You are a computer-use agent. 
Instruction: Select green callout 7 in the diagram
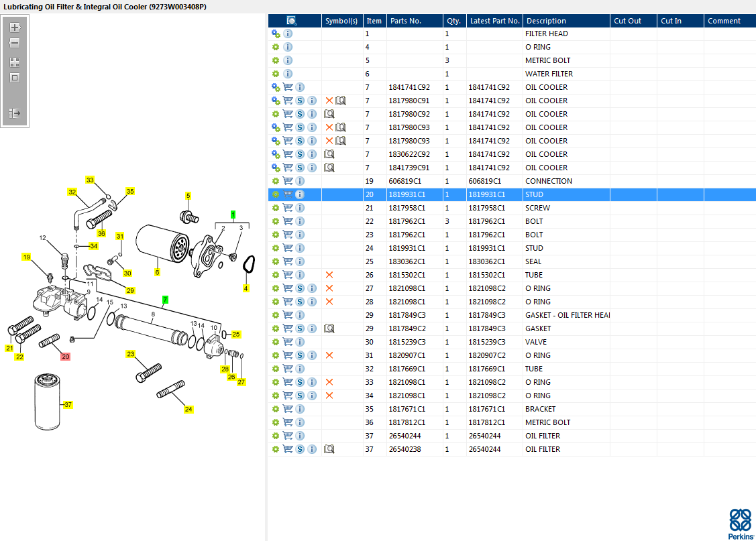(165, 300)
